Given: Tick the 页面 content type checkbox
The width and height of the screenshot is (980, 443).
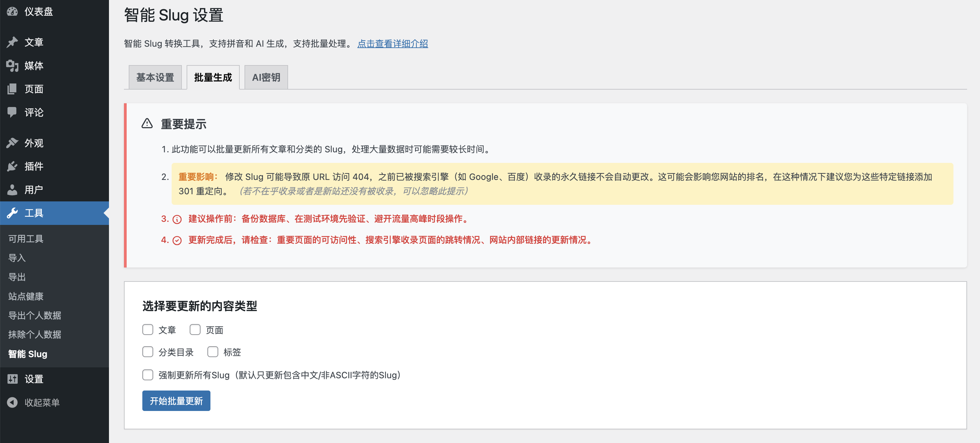Looking at the screenshot, I should click(x=195, y=330).
